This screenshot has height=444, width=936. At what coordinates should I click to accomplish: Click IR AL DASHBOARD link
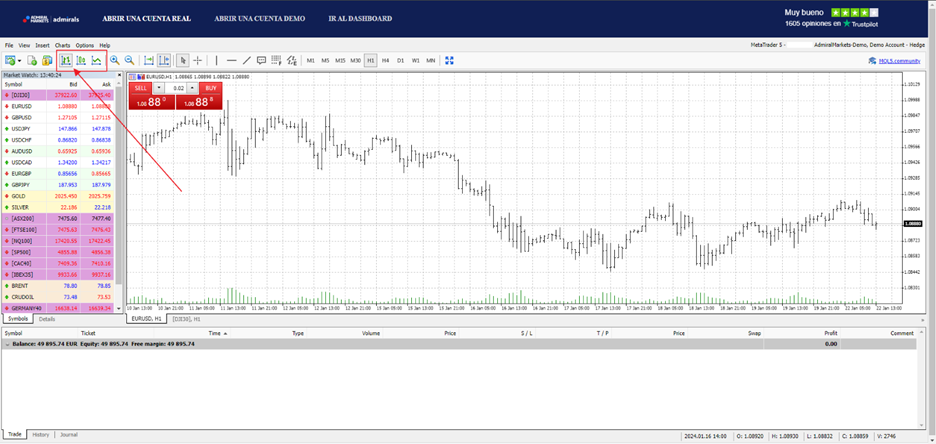361,18
